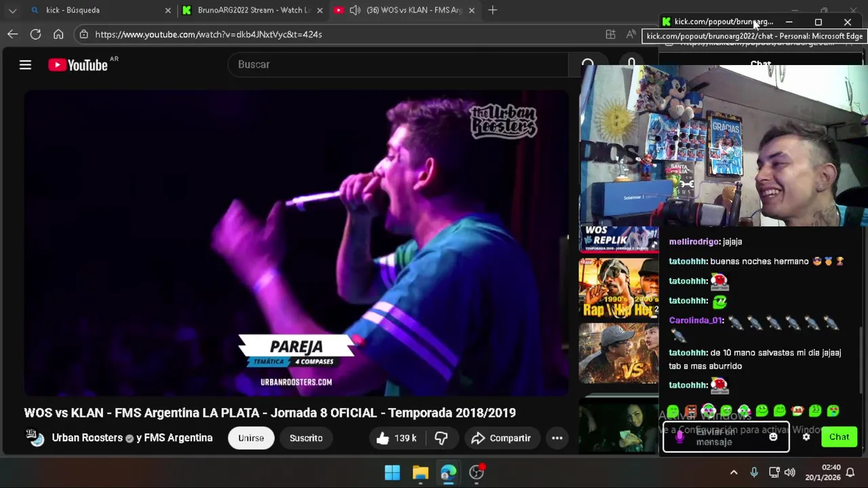The height and width of the screenshot is (488, 868).
Task: Open the tab search dropdown chevron
Action: click(x=12, y=10)
